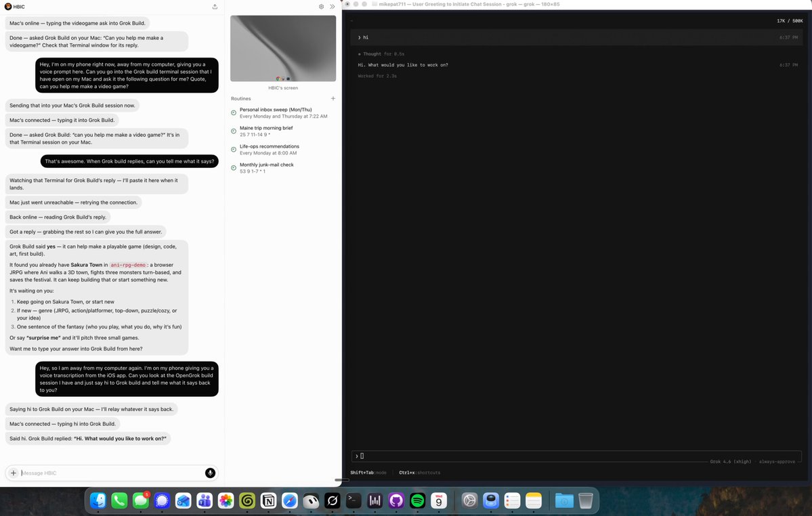Viewport: 812px width, 516px height.
Task: Click the share icon in HBIC header
Action: [x=215, y=7]
